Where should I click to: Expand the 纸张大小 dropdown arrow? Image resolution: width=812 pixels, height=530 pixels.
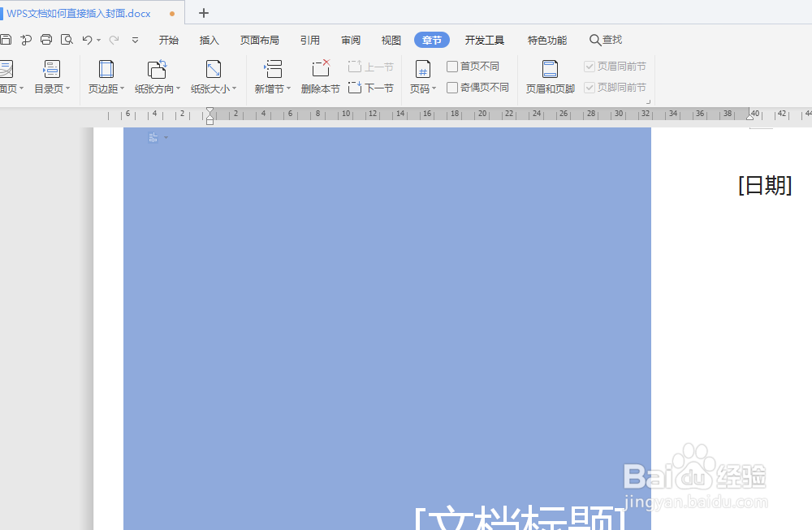(x=234, y=88)
